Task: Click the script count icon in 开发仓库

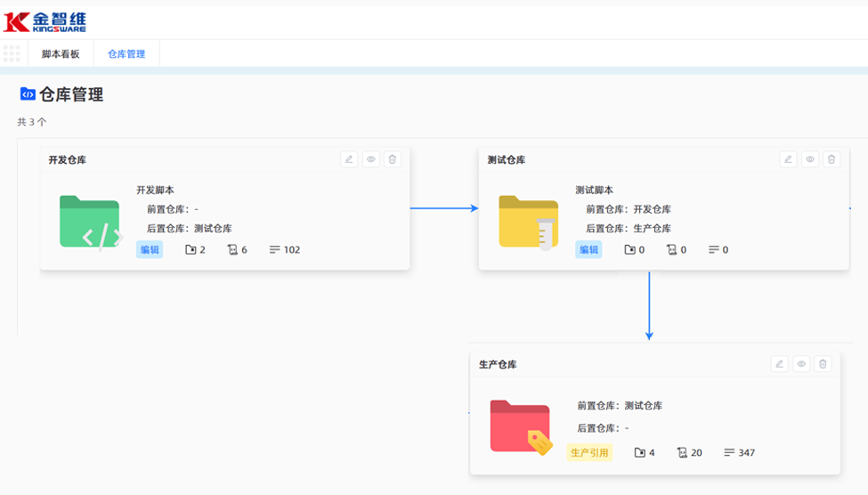Action: (x=232, y=249)
